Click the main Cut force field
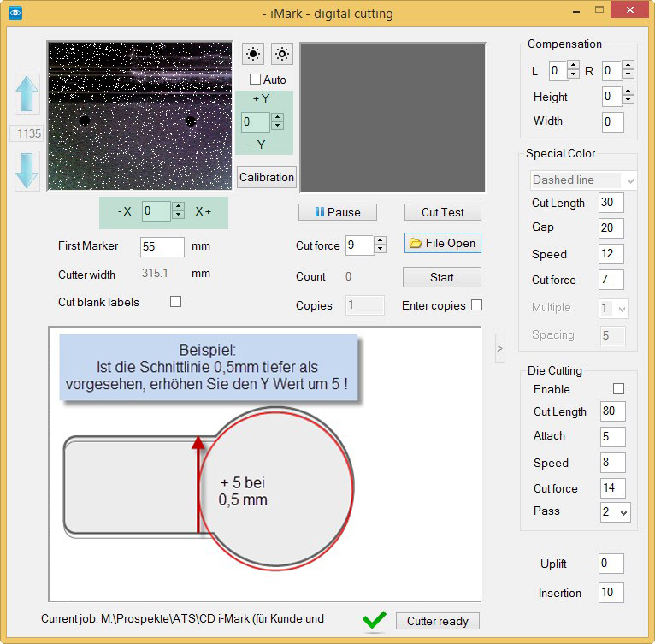The width and height of the screenshot is (655, 644). click(x=360, y=245)
